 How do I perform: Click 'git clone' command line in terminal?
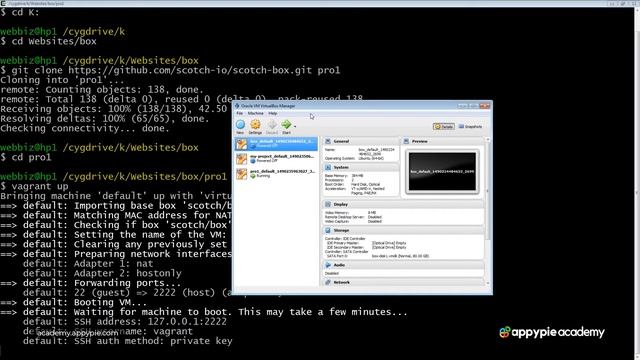tap(170, 70)
